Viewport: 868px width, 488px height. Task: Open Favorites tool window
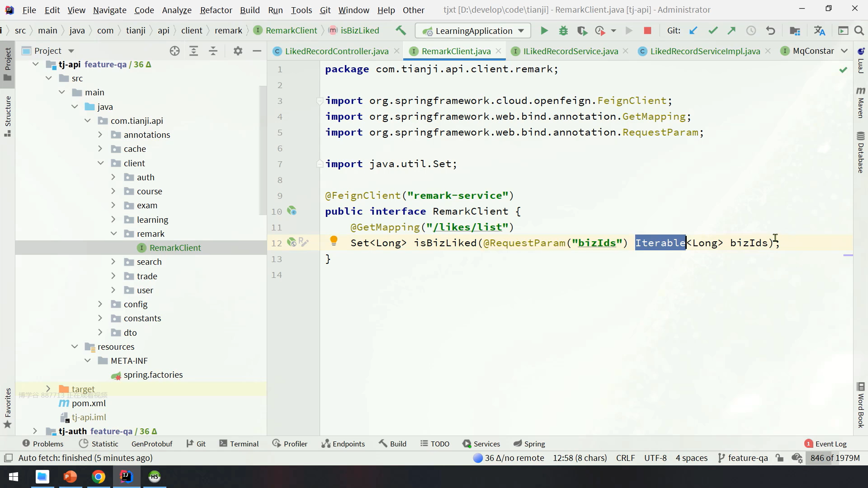8,408
